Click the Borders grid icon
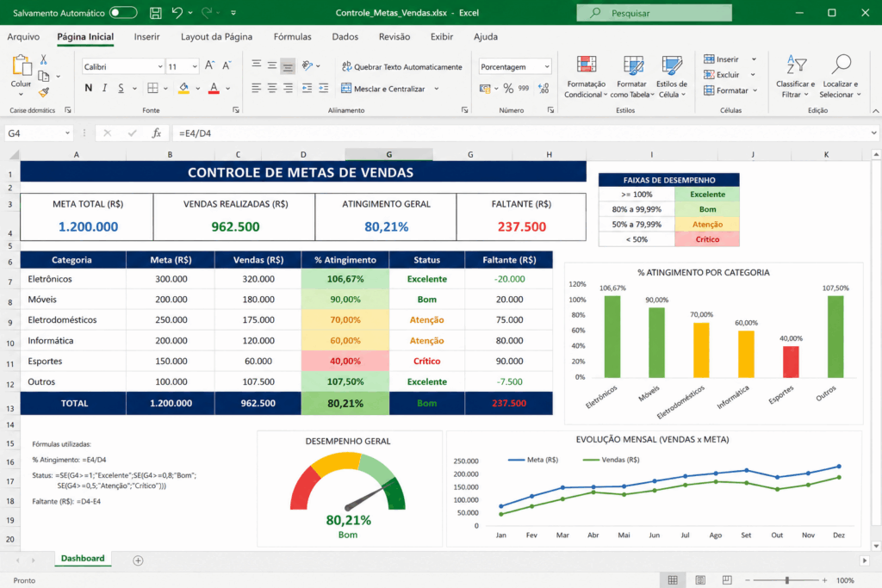 [152, 88]
